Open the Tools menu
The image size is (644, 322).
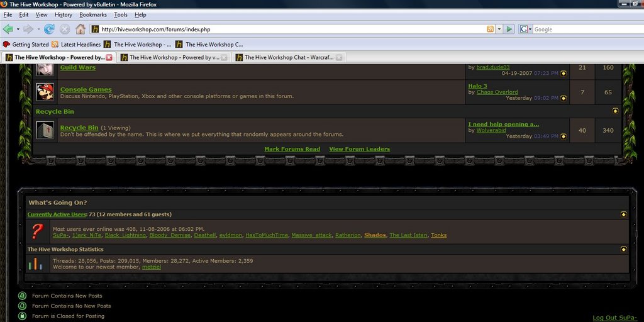pyautogui.click(x=121, y=15)
